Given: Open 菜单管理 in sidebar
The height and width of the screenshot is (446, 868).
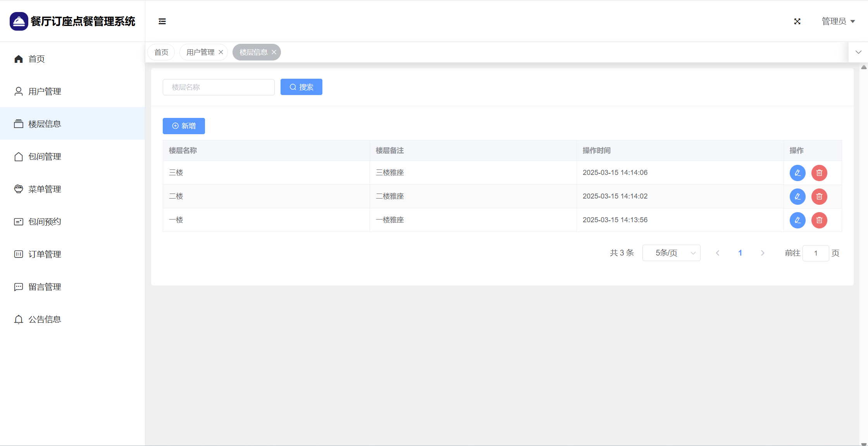Looking at the screenshot, I should click(x=45, y=189).
